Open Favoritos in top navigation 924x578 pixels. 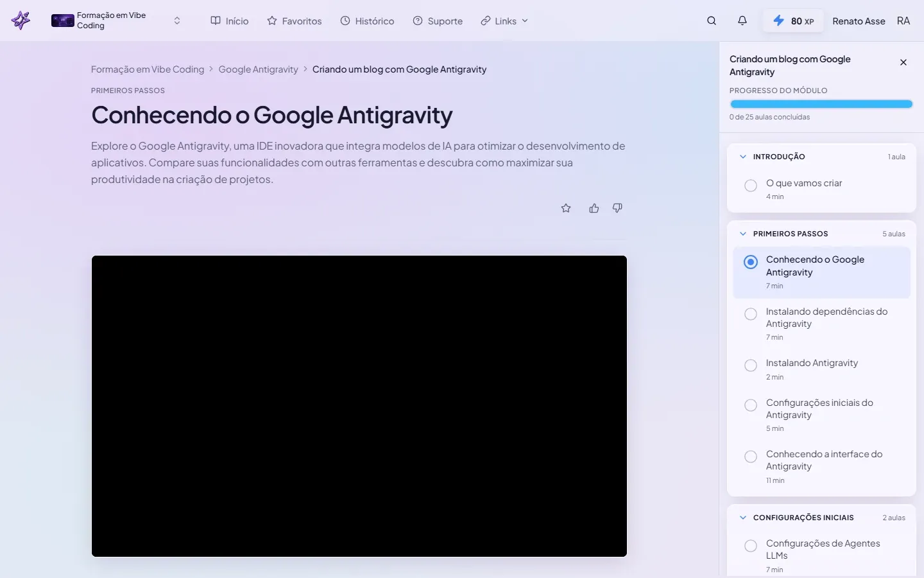[295, 21]
